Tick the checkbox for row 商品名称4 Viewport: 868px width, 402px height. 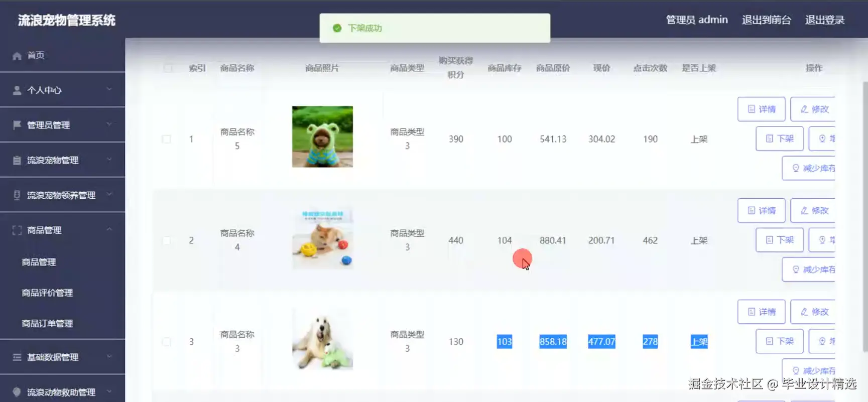click(167, 240)
